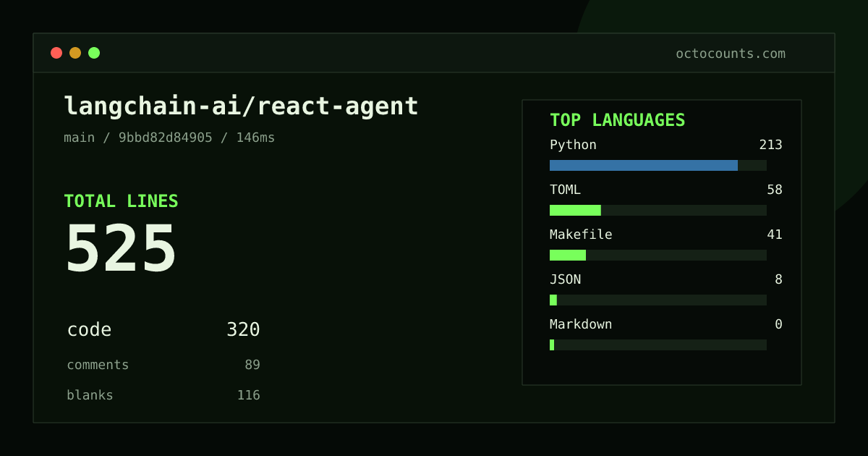Open the octocounts.com link
Image resolution: width=868 pixels, height=456 pixels.
tap(731, 54)
